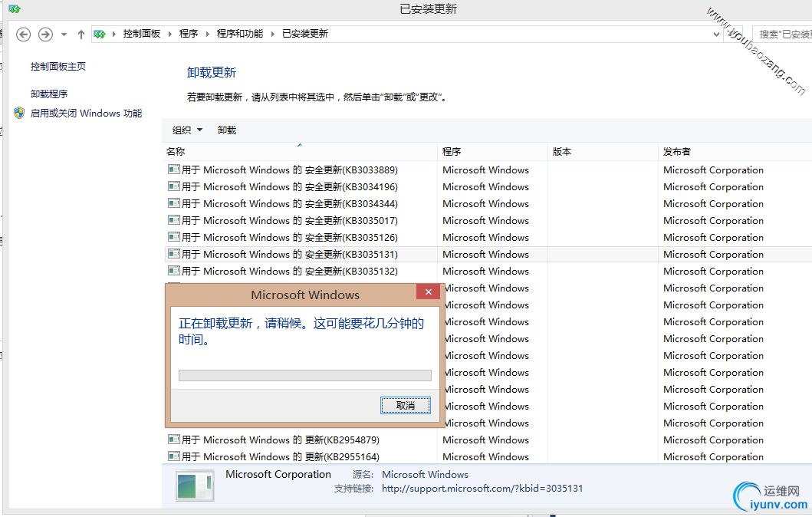Select update icon for KB3034344

coord(174,203)
